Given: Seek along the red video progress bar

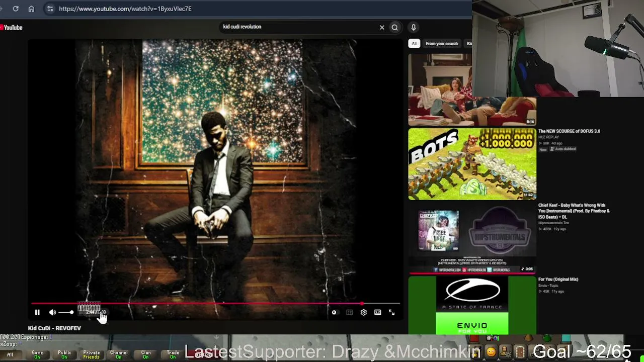Looking at the screenshot, I should (215, 304).
